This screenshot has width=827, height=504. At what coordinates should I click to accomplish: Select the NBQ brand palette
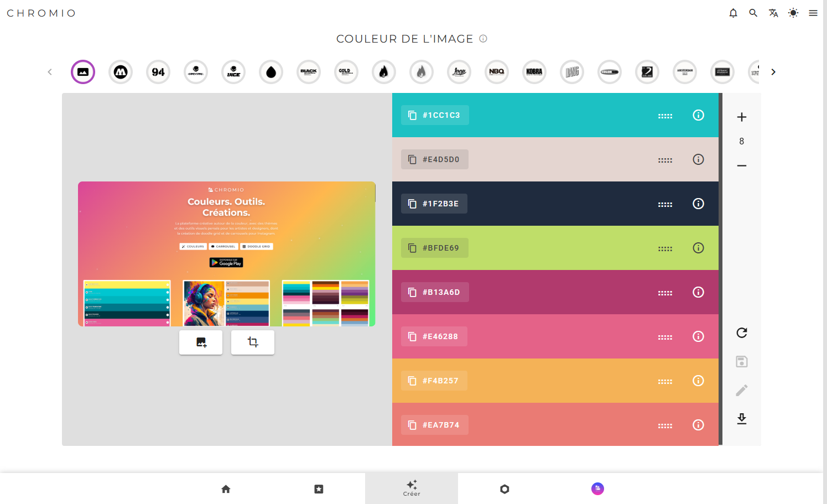[497, 72]
